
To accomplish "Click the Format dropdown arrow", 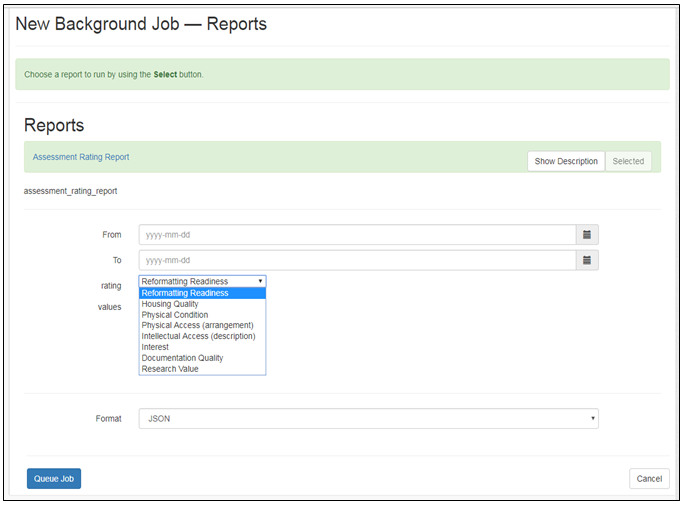I will (592, 418).
